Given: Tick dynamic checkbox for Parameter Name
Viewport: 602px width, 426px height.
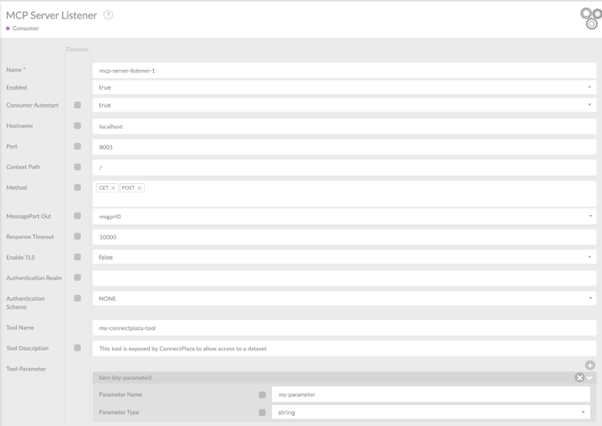Looking at the screenshot, I should coord(263,395).
